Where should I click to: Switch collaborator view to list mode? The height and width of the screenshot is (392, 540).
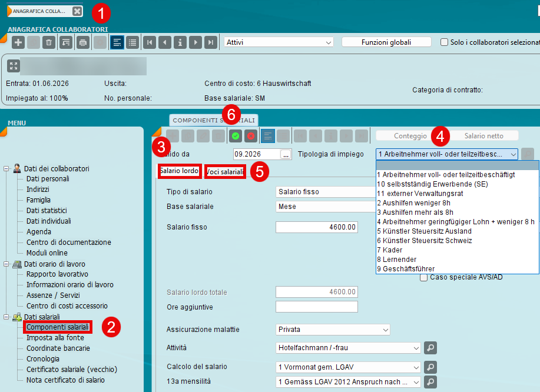point(132,42)
